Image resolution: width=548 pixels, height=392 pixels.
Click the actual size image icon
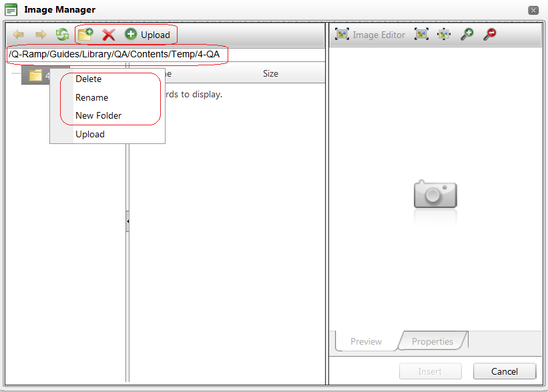[444, 34]
